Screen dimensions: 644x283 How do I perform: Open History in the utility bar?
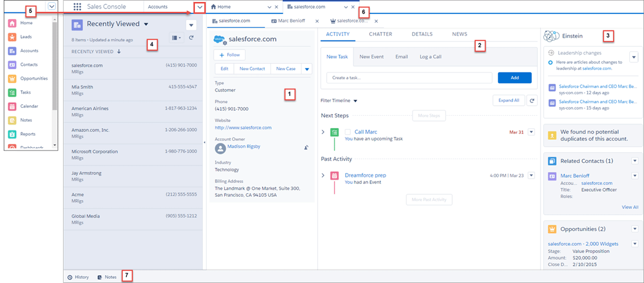[78, 277]
